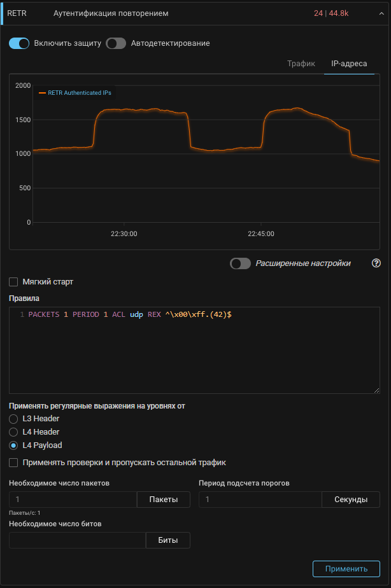Choose the L4 Payload radio option
391x588 pixels.
tap(13, 445)
